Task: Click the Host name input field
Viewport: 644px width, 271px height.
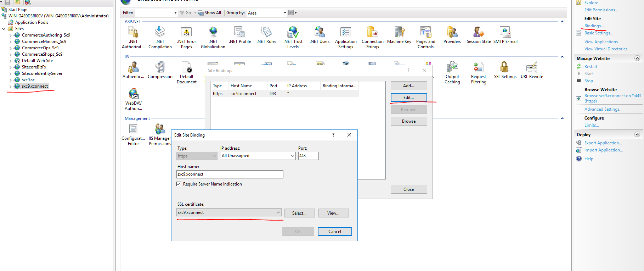Action: pyautogui.click(x=230, y=174)
